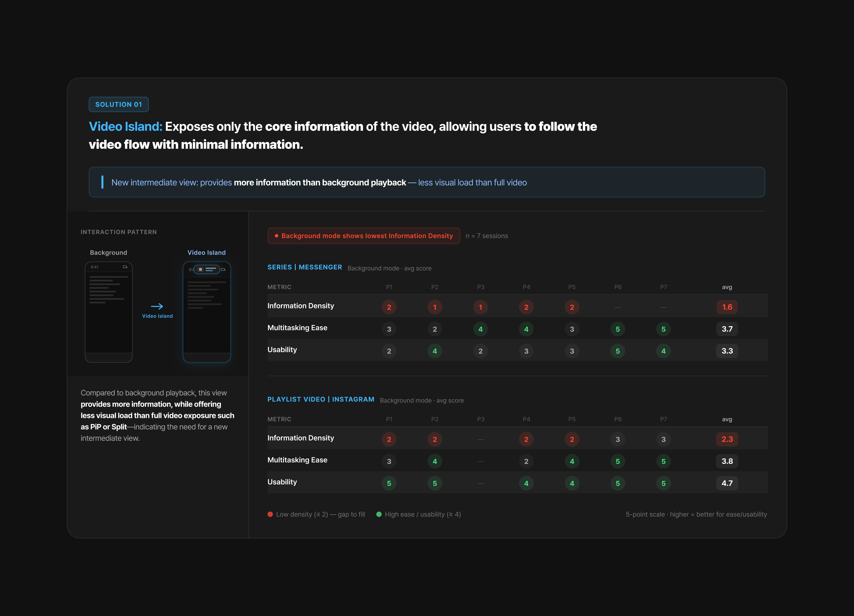Select the Video Island phone mockup
The width and height of the screenshot is (854, 616).
coord(207,312)
